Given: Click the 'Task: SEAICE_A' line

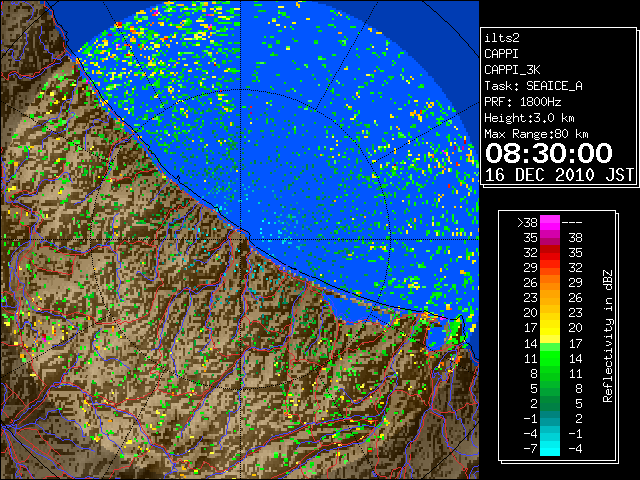Looking at the screenshot, I should coord(533,86).
